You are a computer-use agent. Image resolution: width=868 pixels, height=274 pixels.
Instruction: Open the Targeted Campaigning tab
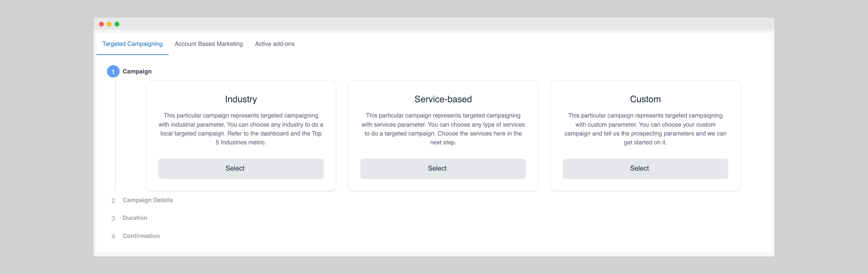click(x=132, y=44)
